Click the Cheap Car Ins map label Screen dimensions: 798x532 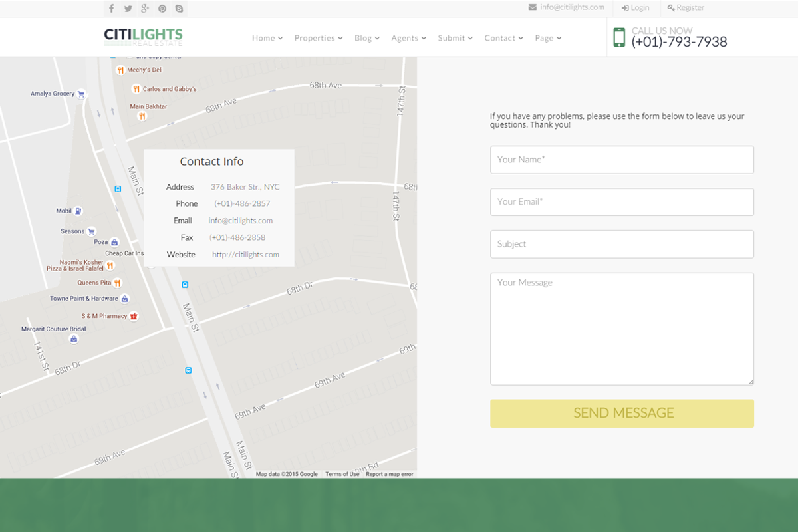124,253
